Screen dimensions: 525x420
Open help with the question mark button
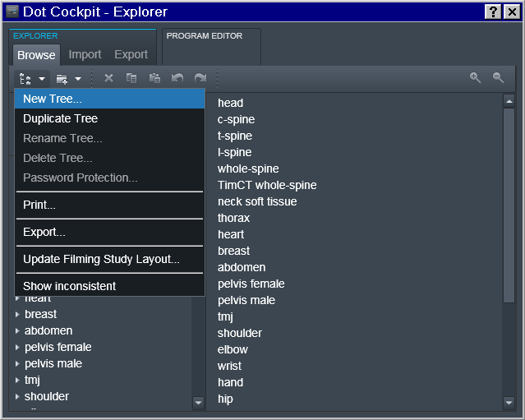pos(493,12)
